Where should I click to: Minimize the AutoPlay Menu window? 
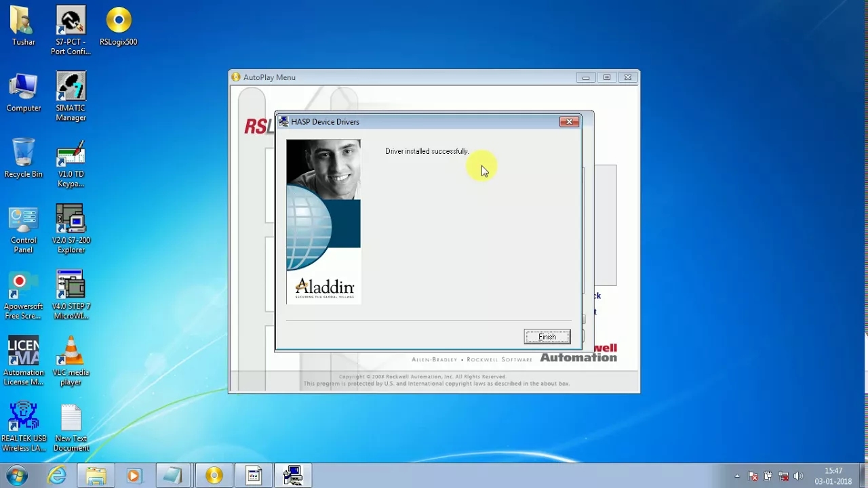tap(586, 78)
